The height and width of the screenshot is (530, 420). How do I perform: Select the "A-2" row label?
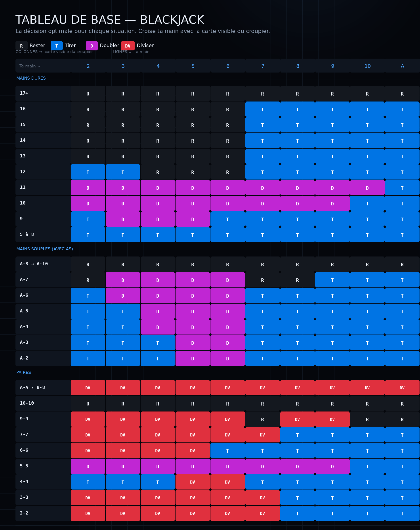43,358
